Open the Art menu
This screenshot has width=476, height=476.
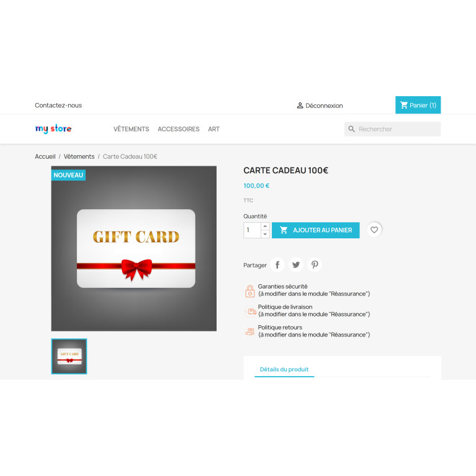(x=213, y=129)
